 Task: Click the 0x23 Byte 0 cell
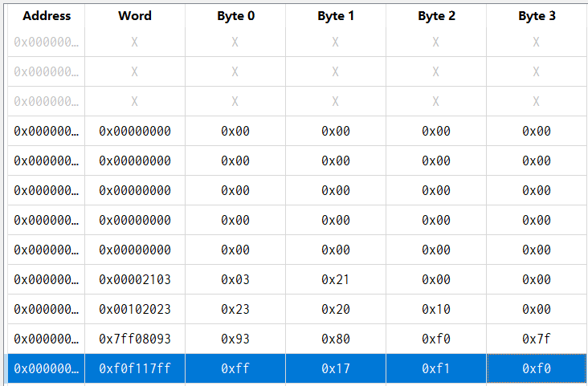click(235, 309)
